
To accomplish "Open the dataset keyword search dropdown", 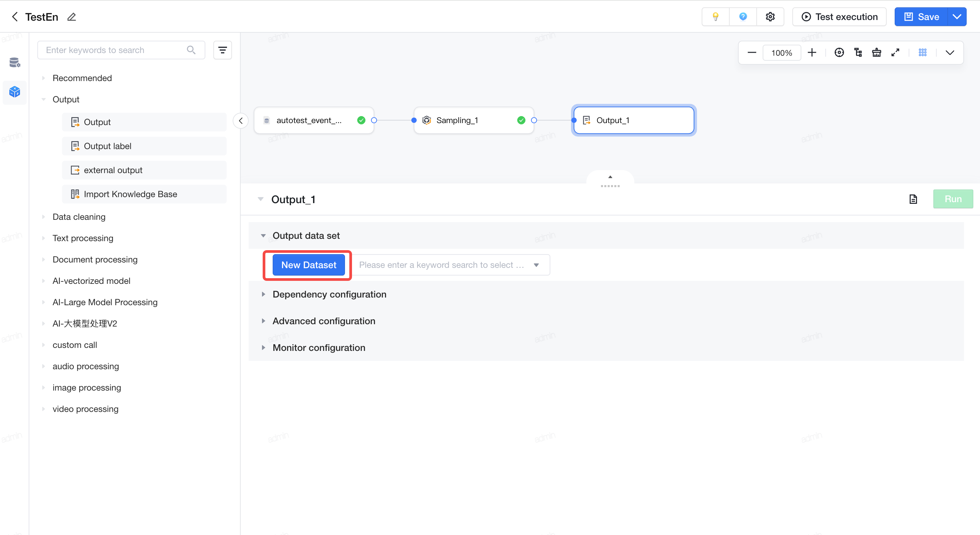I will pos(451,265).
